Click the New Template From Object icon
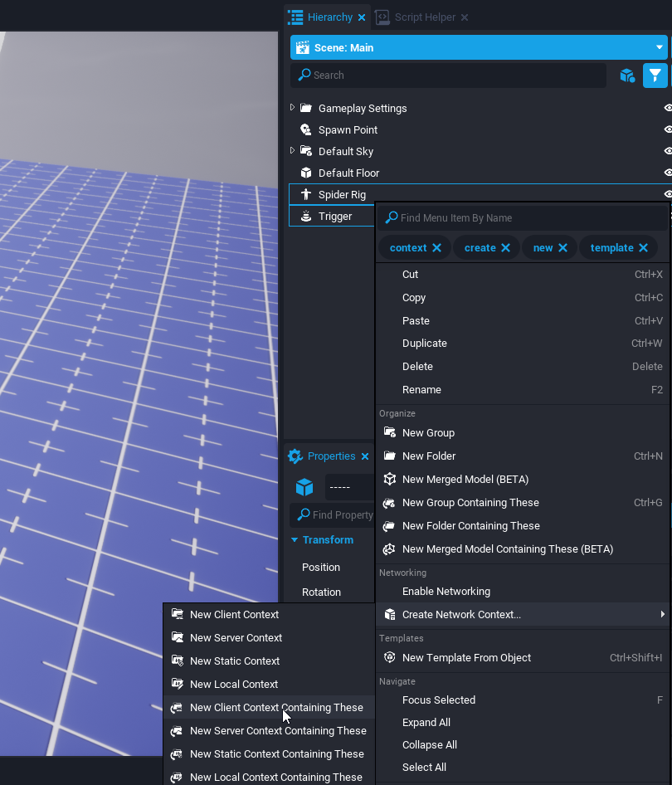Viewport: 672px width, 785px height. [x=389, y=658]
